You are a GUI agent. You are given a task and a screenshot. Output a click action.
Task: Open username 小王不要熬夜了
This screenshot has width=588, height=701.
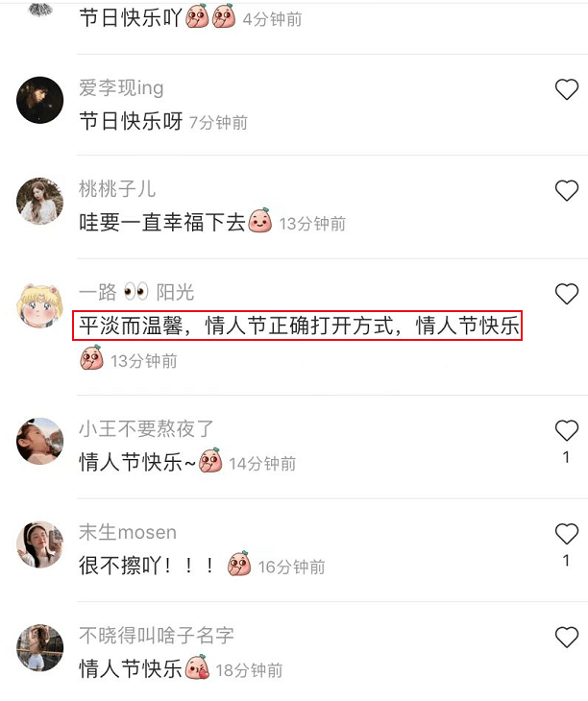[146, 428]
